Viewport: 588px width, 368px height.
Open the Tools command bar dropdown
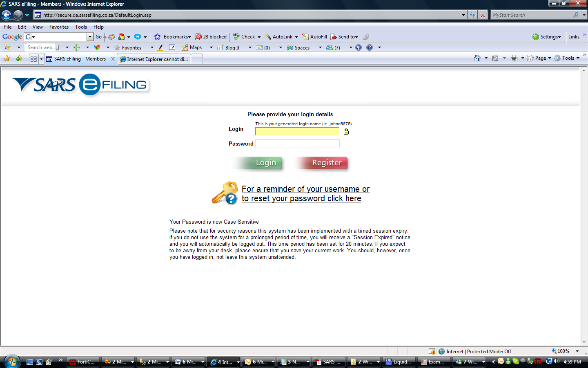[x=578, y=58]
